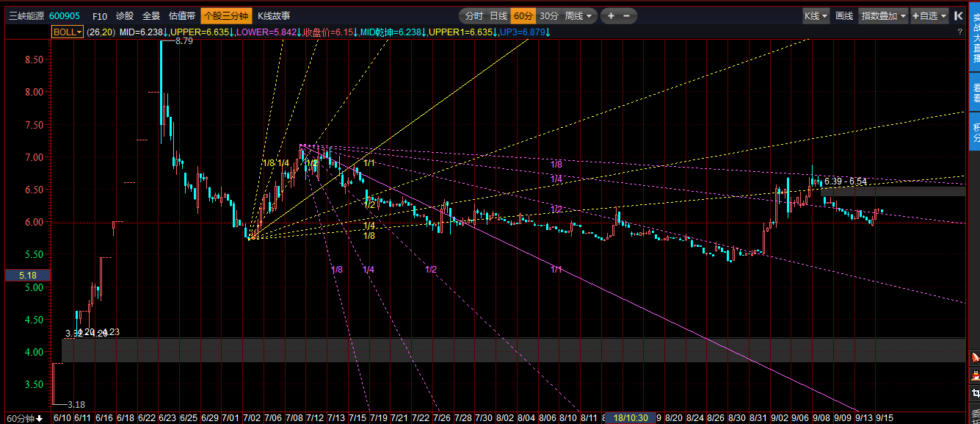The image size is (980, 424).
Task: Click the stock code 600905
Action: coord(65,16)
